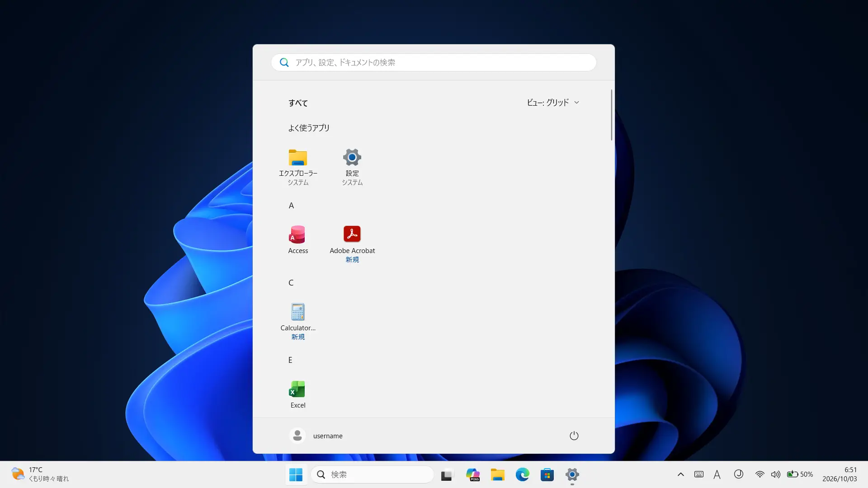Show hidden tray icons chevron

[x=680, y=474]
